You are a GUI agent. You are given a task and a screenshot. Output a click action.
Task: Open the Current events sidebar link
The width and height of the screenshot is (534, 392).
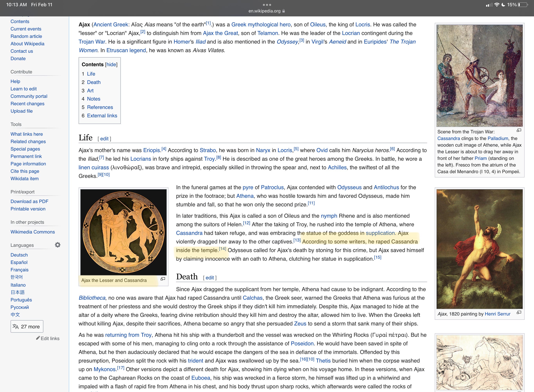(x=26, y=29)
